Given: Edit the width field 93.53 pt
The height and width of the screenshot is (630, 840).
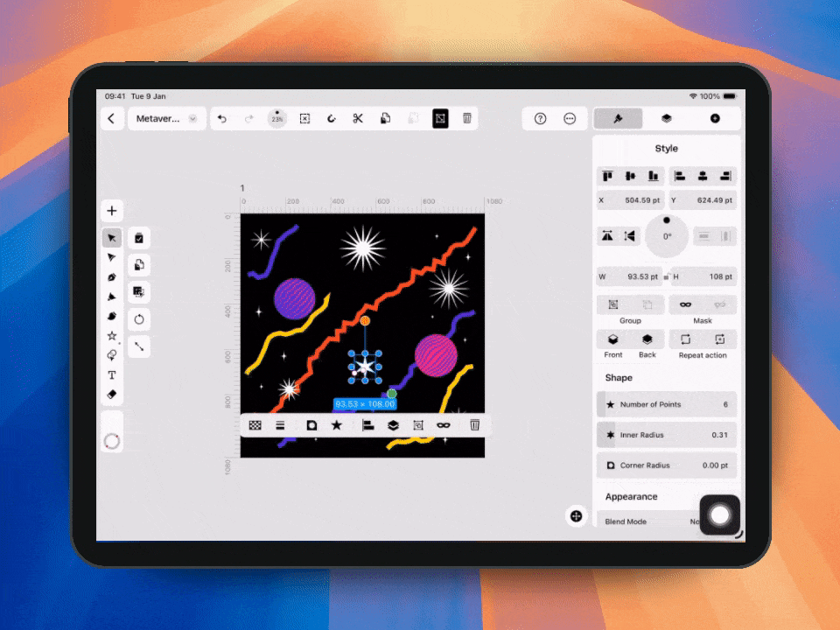Looking at the screenshot, I should click(630, 277).
